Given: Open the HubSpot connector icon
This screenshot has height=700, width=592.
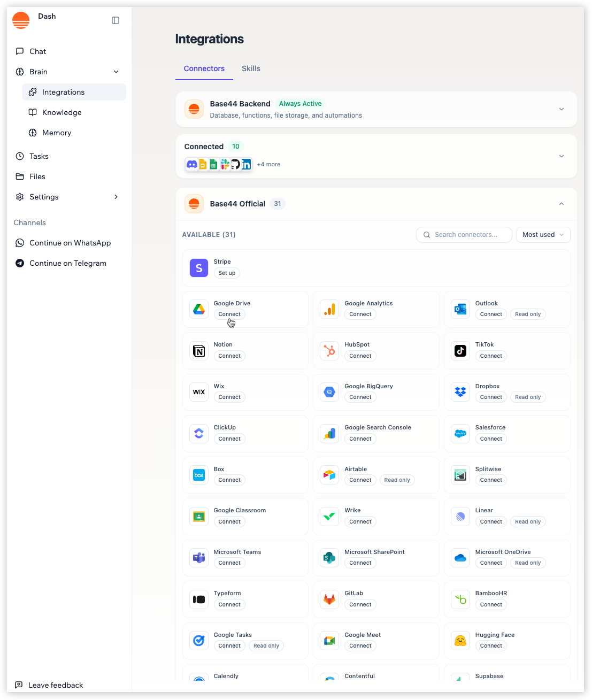Looking at the screenshot, I should coord(329,351).
